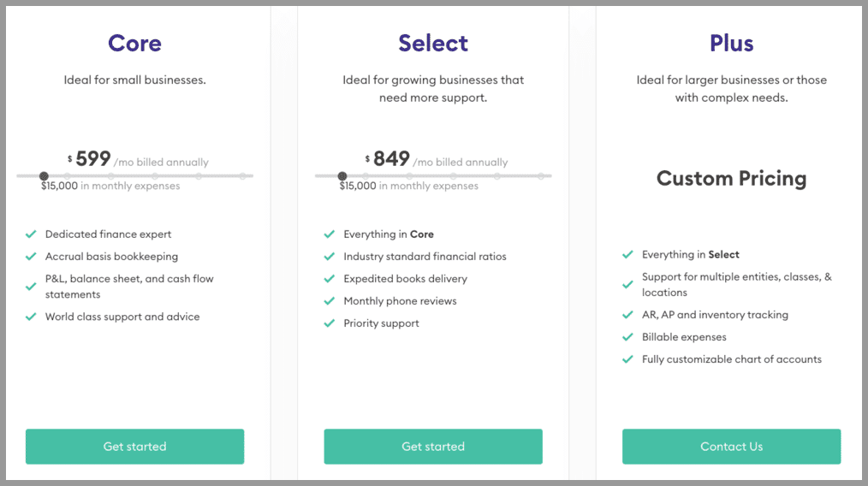Click checkmark beside Accrual basis bookkeeping

[x=31, y=257]
